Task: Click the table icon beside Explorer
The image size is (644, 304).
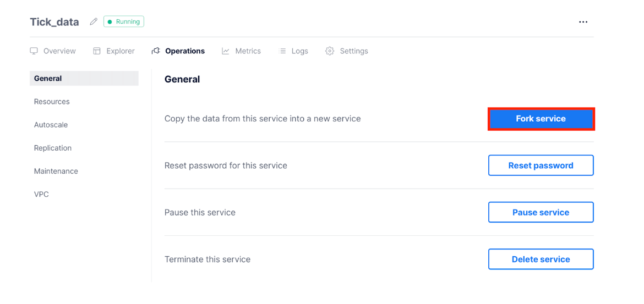Action: [97, 51]
